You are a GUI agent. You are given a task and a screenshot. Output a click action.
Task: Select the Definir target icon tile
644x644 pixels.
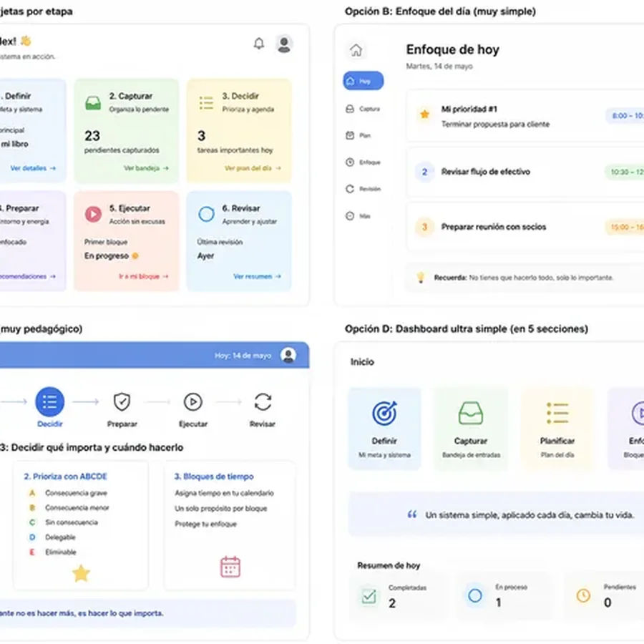[x=384, y=429]
